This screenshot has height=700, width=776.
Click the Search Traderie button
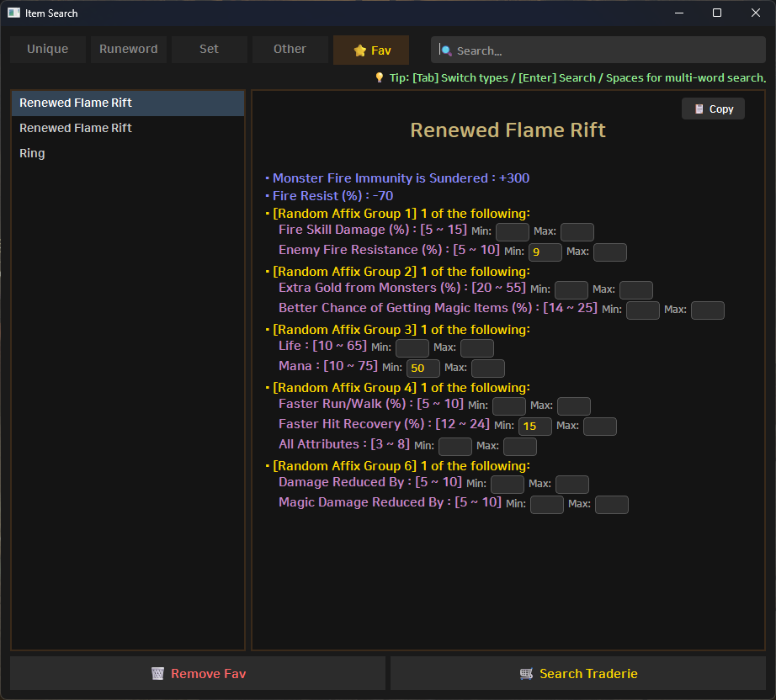pos(578,673)
